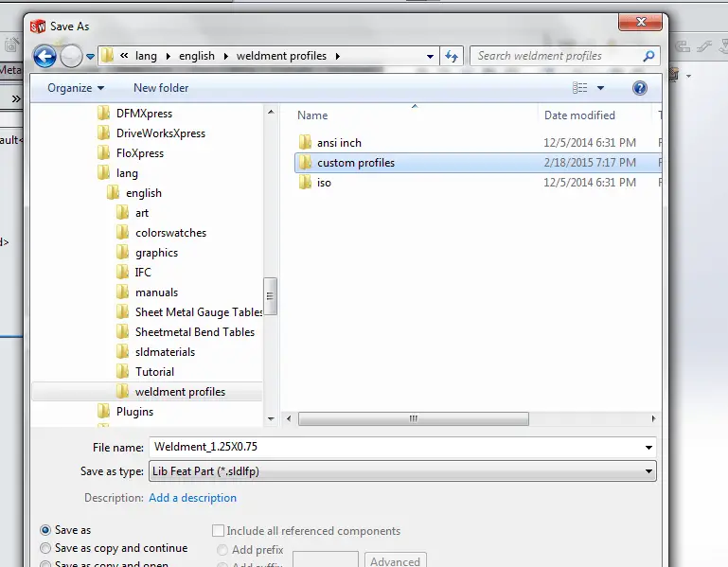The width and height of the screenshot is (728, 567).
Task: Click folder tree scroll down arrow
Action: pyautogui.click(x=271, y=419)
